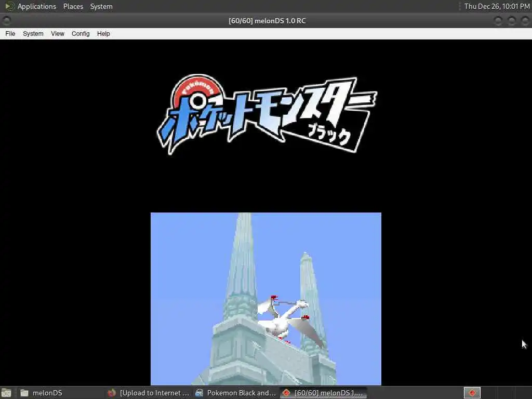This screenshot has width=532, height=399.
Task: Switch to the melonDS folder taskbar window
Action: [61, 393]
